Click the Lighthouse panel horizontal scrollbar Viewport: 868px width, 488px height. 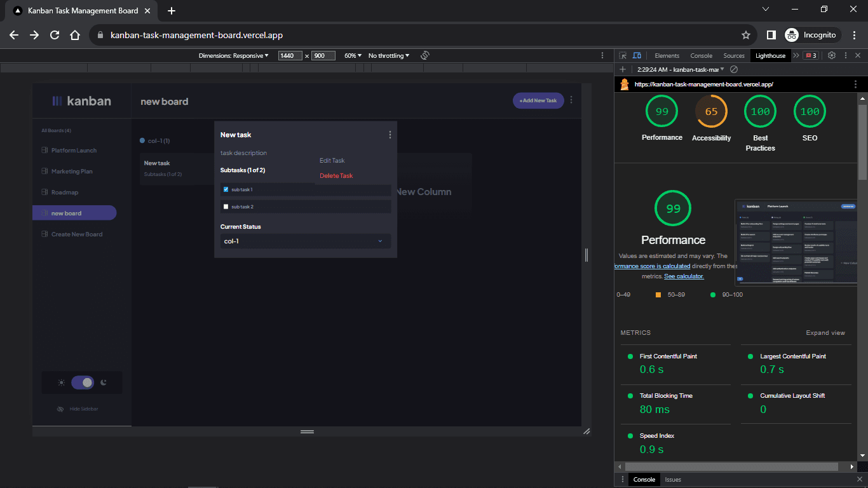[731, 466]
